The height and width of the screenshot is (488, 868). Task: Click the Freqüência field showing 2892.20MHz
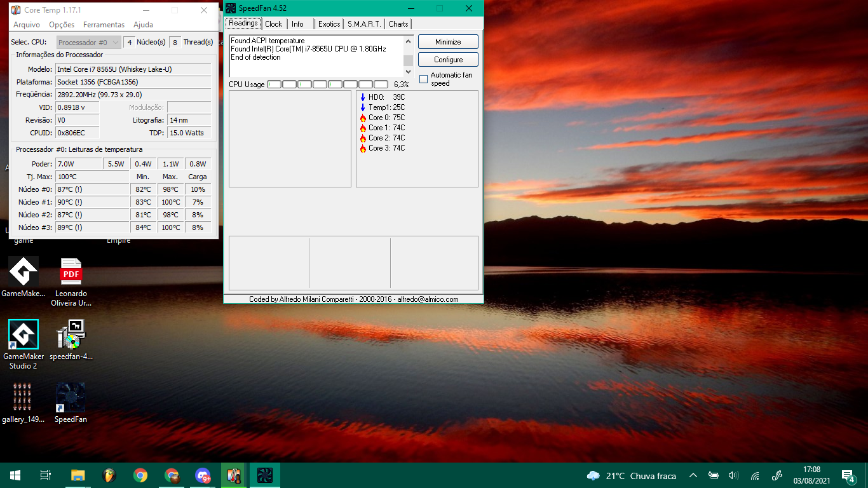pos(133,95)
